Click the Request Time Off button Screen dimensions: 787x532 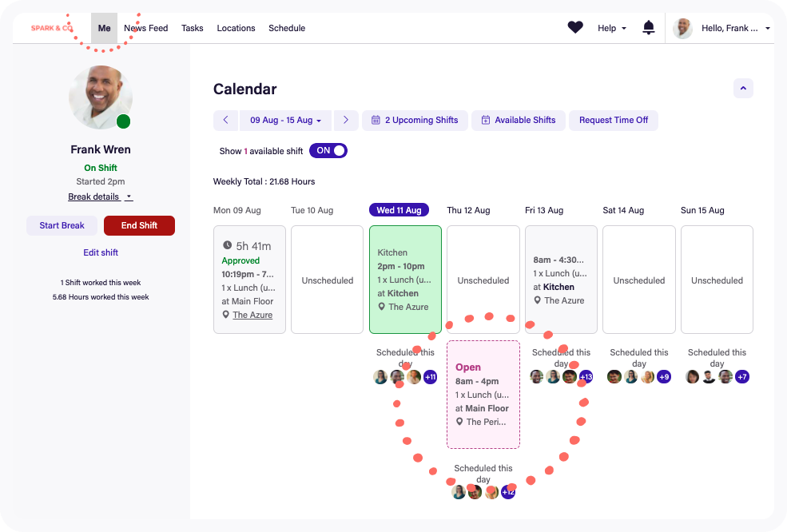click(x=614, y=120)
